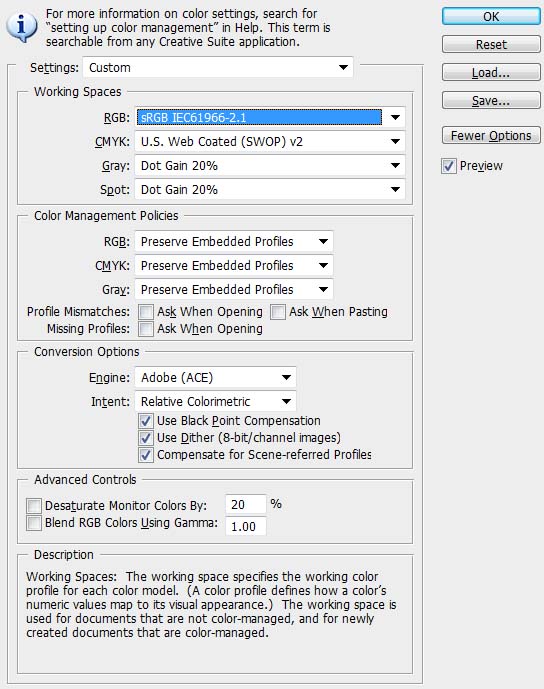Viewport: 544px width, 689px height.
Task: Enable Desaturate Monitor Colors By option
Action: [x=34, y=506]
